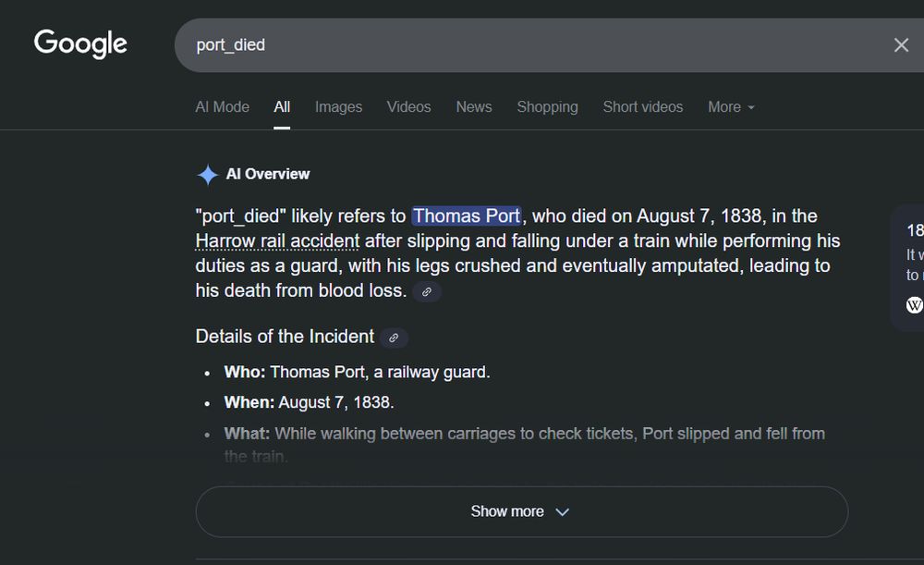924x565 pixels.
Task: Open the Wikipedia source icon on the side card
Action: (x=914, y=304)
